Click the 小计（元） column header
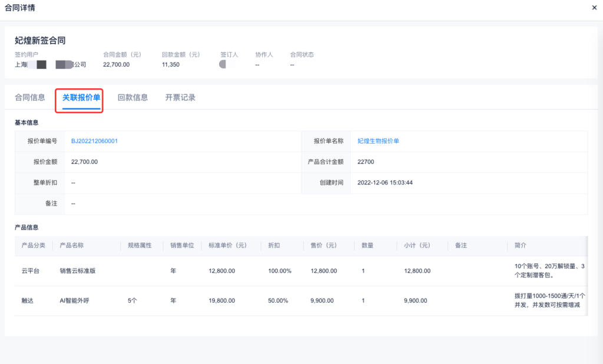603x364 pixels. (x=418, y=245)
